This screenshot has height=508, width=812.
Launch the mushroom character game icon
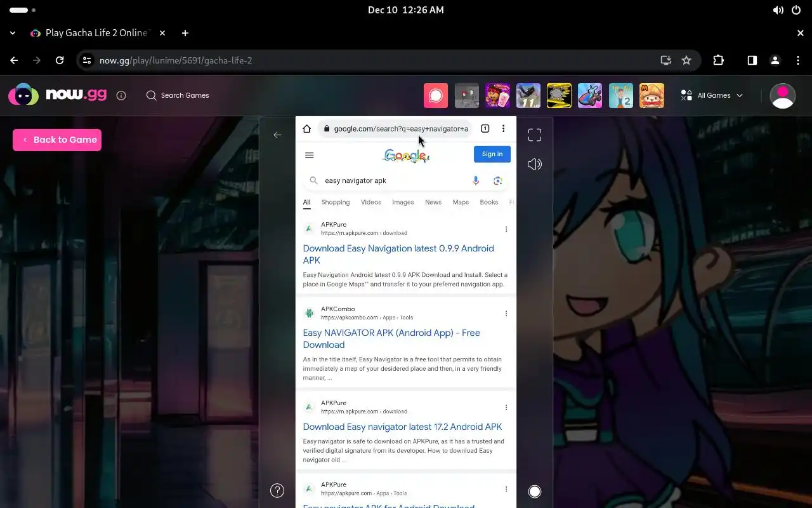652,95
